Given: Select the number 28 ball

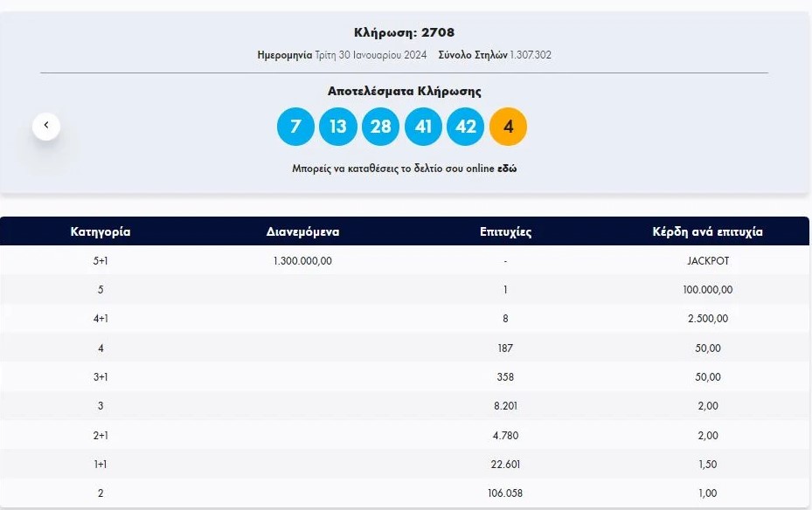Looking at the screenshot, I should click(x=380, y=127).
